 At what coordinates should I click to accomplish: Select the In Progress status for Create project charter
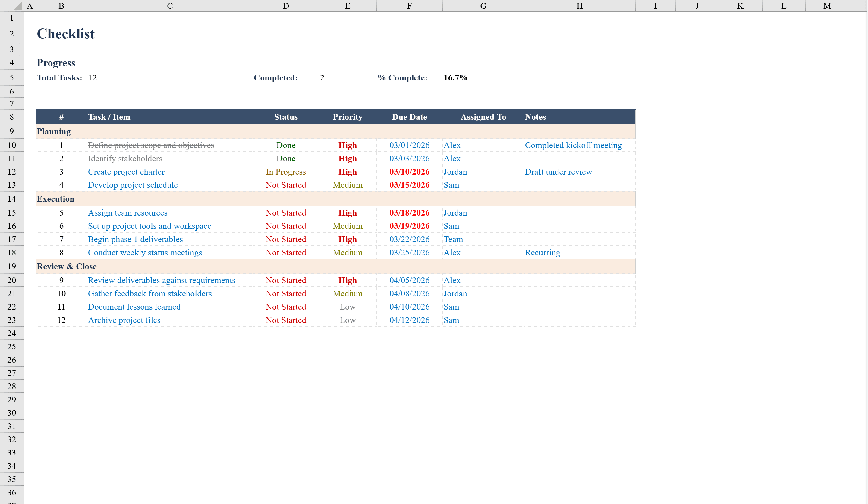[x=285, y=172]
